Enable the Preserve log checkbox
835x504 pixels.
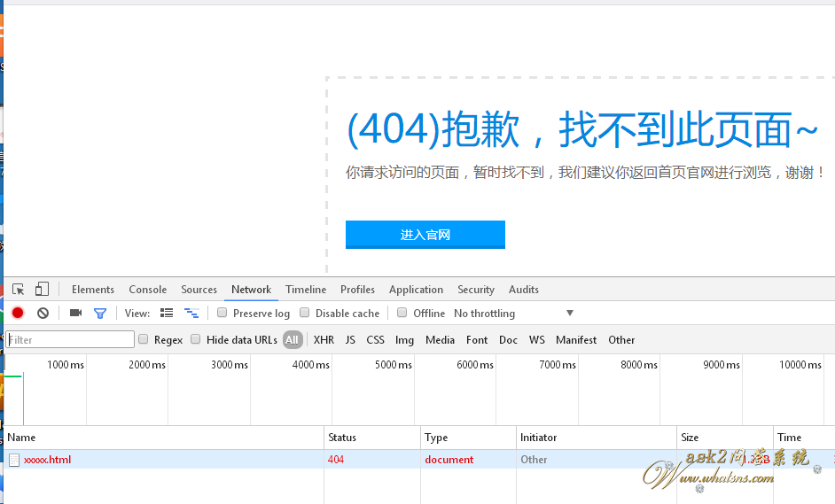click(222, 313)
